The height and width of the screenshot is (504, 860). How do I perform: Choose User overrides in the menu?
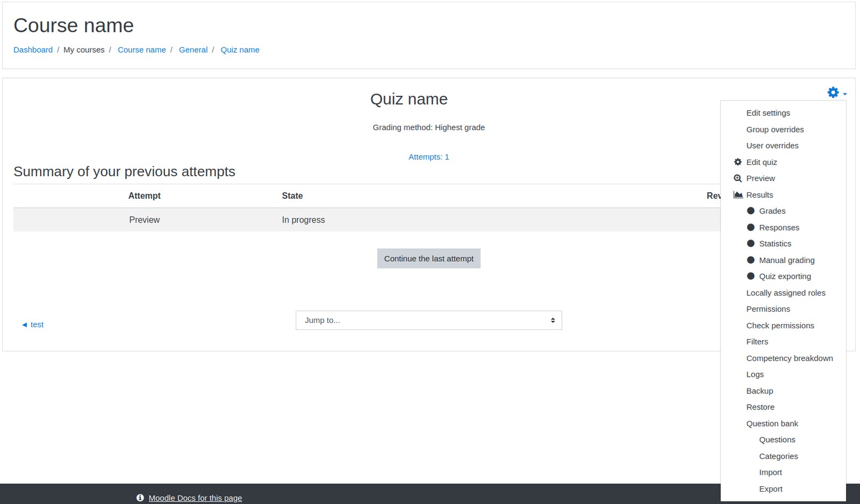pyautogui.click(x=772, y=146)
